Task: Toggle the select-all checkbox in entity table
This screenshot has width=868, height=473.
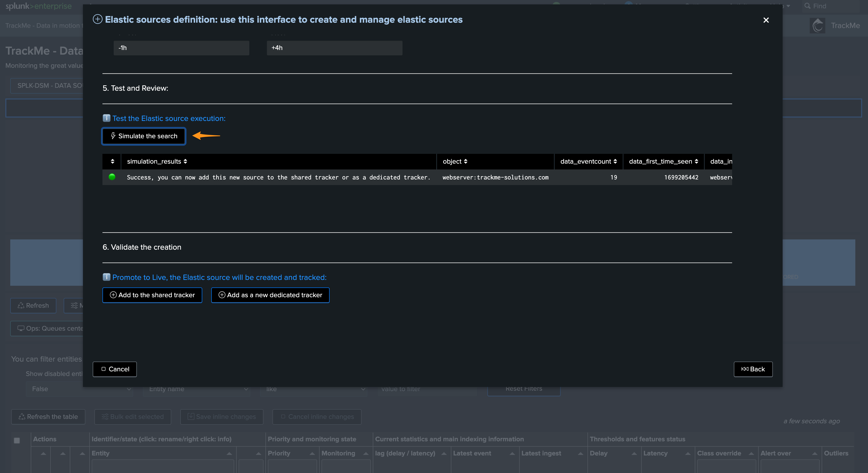Action: [x=17, y=440]
